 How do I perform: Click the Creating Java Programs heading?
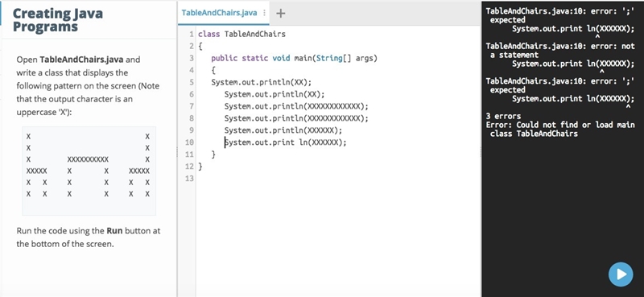pos(58,19)
